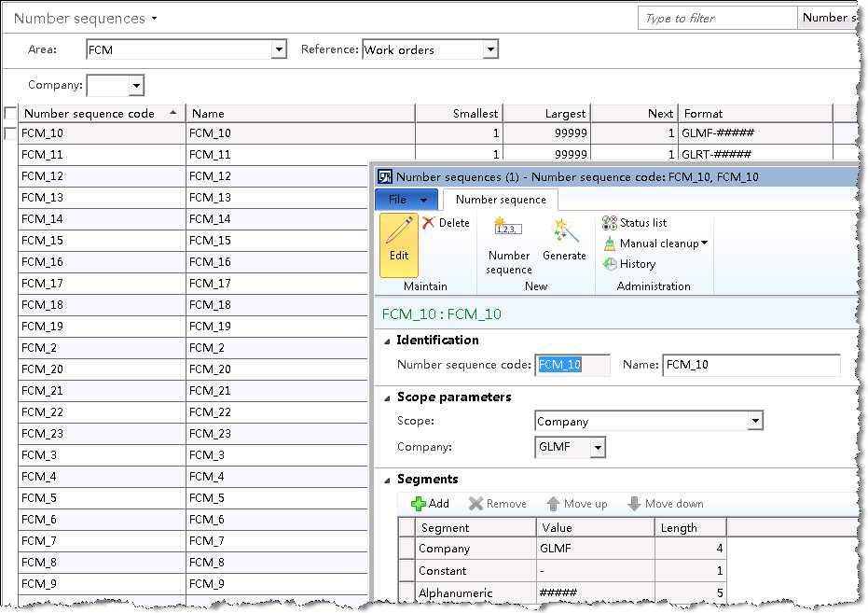Open the Number sequences title dropdown arrow
The image size is (868, 613).
click(x=155, y=19)
